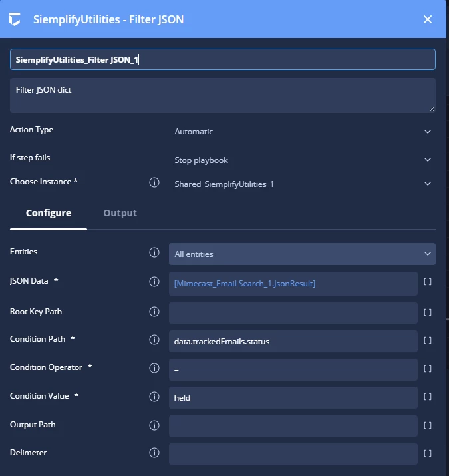Viewport: 449px width, 476px height.
Task: Click info icon next to Delimeter
Action: point(154,453)
